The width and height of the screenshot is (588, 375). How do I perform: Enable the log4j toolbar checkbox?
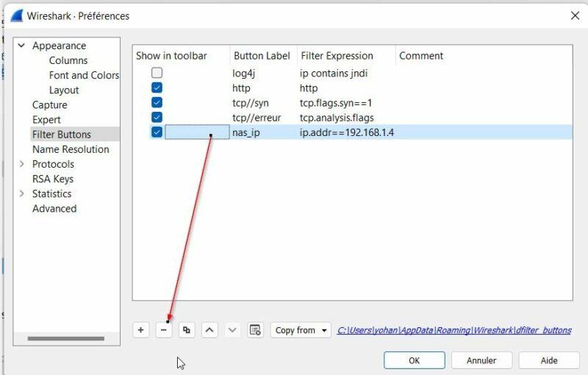[x=157, y=73]
